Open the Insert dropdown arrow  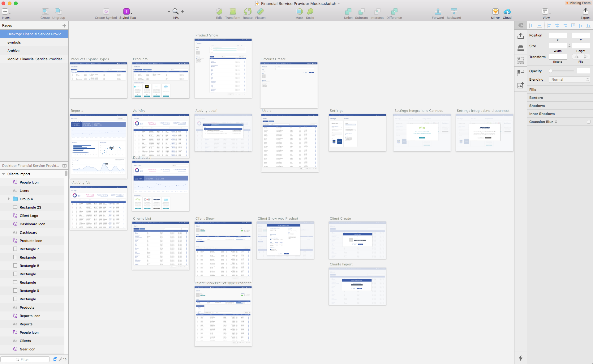[10, 13]
